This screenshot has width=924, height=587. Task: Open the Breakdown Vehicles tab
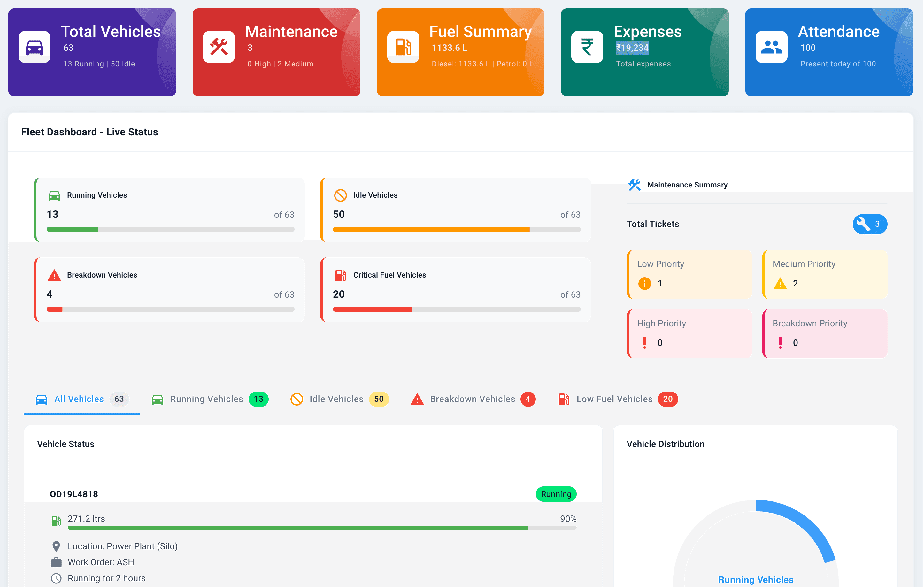click(472, 399)
